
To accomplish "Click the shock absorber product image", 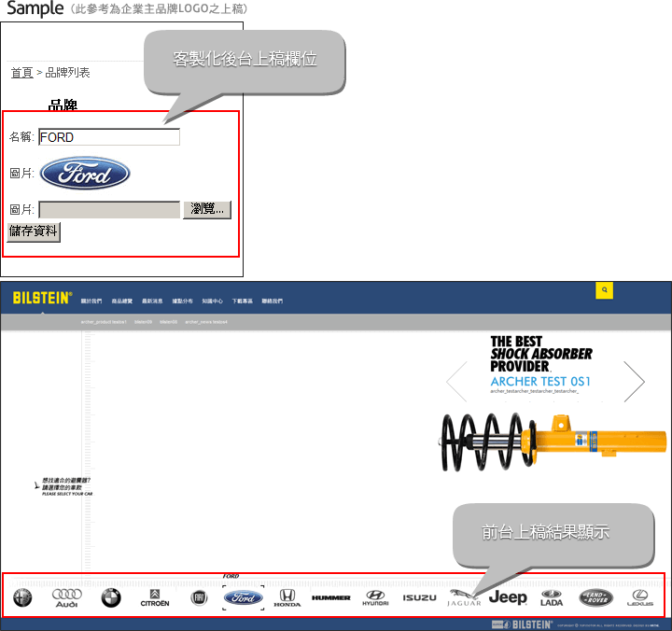I will click(553, 442).
